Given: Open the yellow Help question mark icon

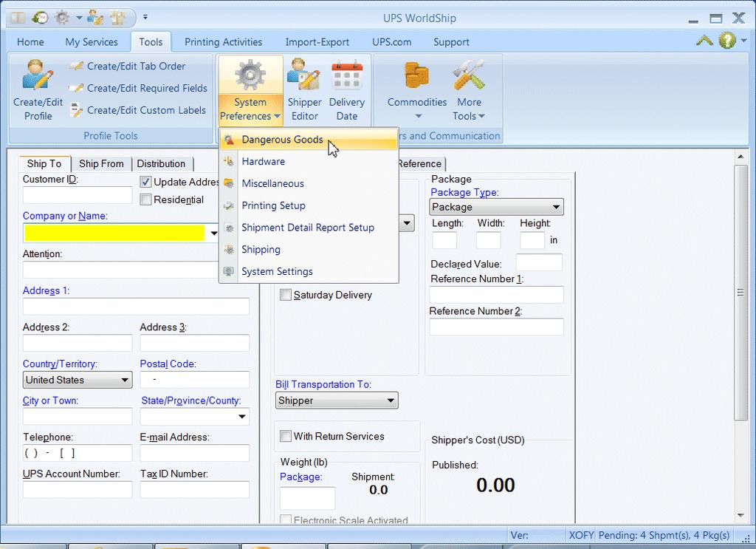Looking at the screenshot, I should point(727,41).
